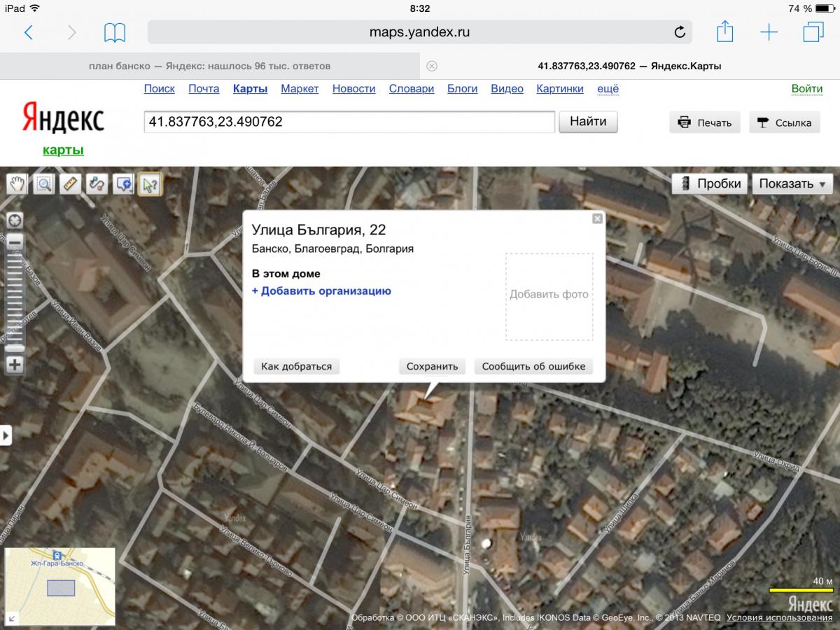Click 'Добавить фото' placeholder box
Viewport: 840px width, 630px height.
(549, 296)
